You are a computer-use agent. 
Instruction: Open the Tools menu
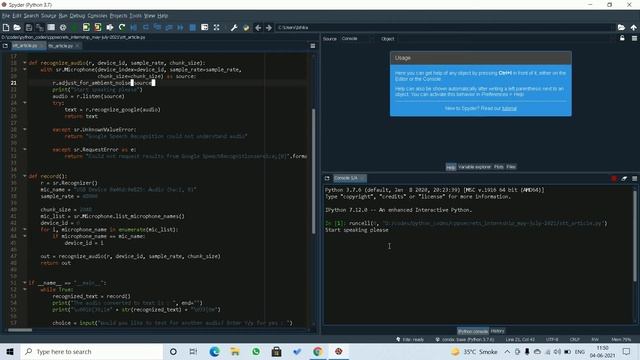click(136, 16)
